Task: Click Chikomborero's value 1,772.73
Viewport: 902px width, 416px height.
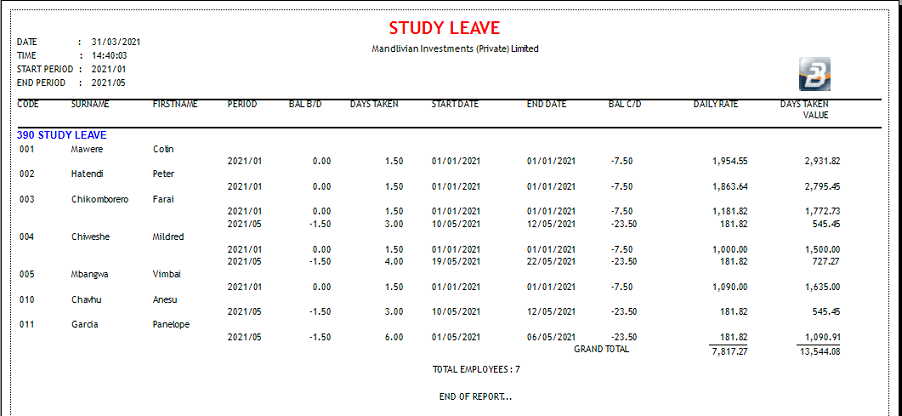Action: 822,212
